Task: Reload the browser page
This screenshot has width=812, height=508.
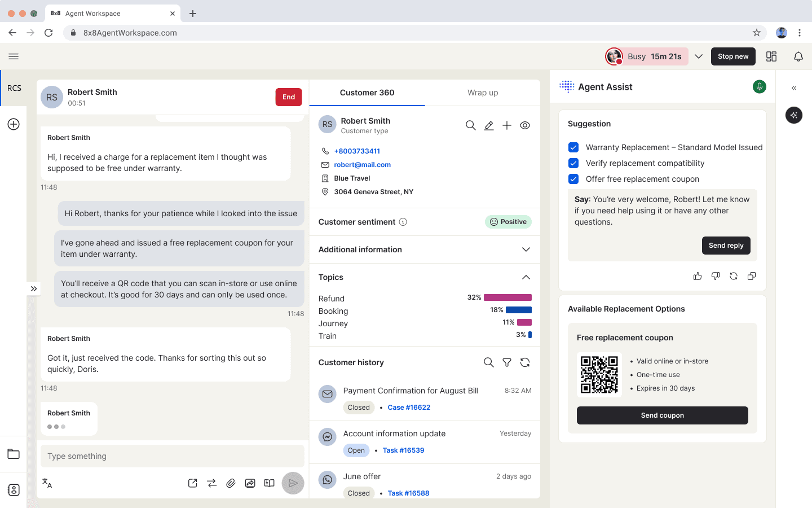Action: [x=48, y=33]
